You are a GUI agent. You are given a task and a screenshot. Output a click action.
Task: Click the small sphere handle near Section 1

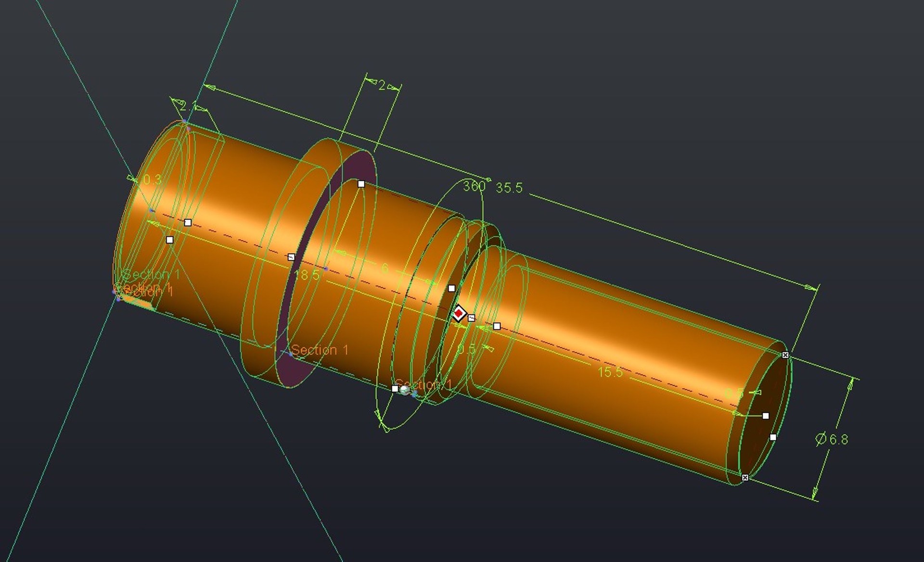click(404, 390)
